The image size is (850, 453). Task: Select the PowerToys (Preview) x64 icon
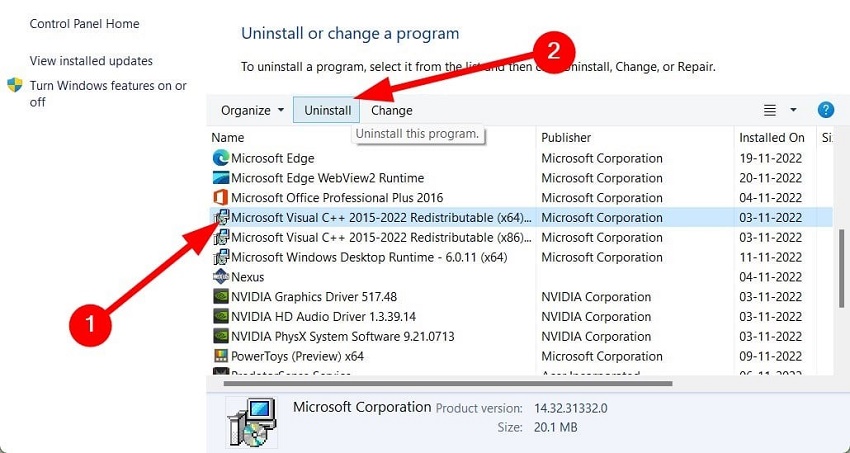coord(221,356)
